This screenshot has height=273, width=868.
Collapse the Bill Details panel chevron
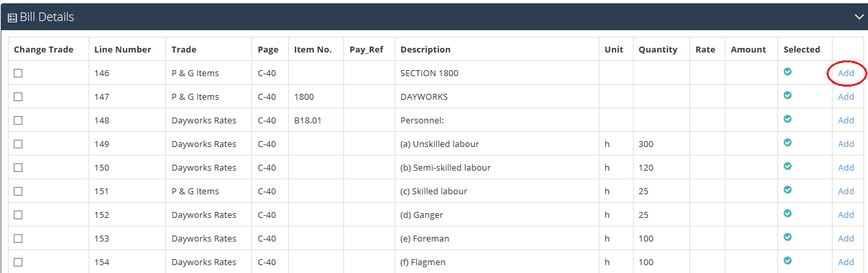coord(859,17)
